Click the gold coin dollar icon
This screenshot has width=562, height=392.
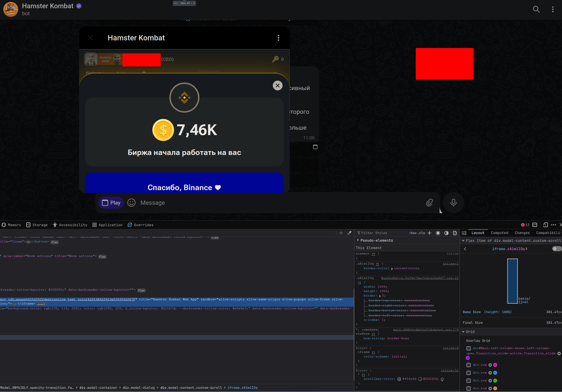[163, 130]
